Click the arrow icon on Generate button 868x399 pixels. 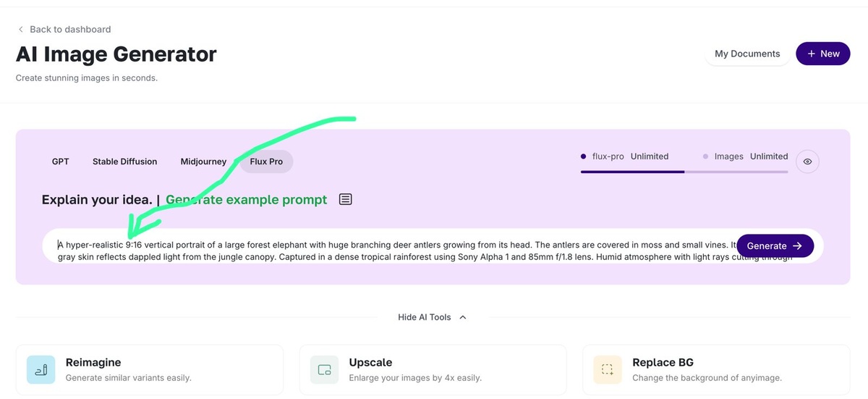pos(797,245)
